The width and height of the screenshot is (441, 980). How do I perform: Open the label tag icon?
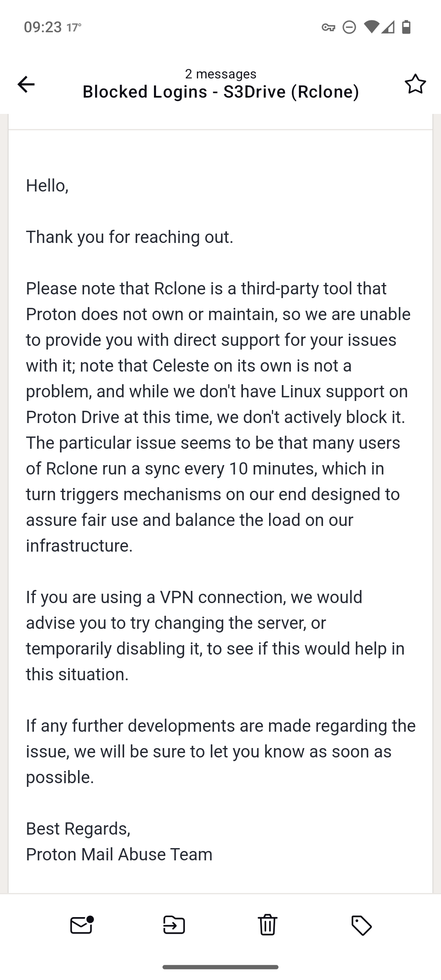pyautogui.click(x=361, y=925)
